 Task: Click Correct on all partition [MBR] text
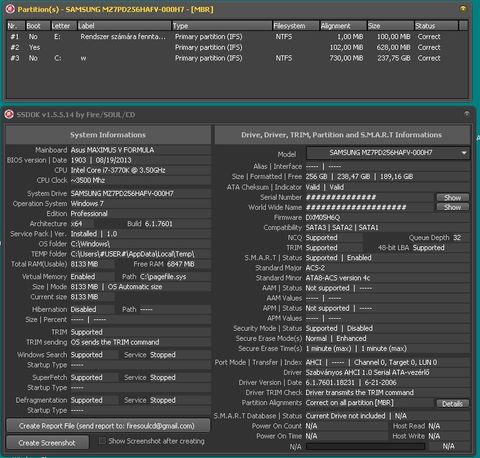350,403
